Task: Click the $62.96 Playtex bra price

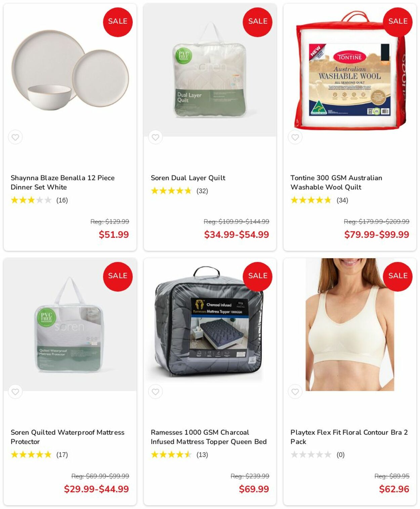Action: (x=394, y=489)
